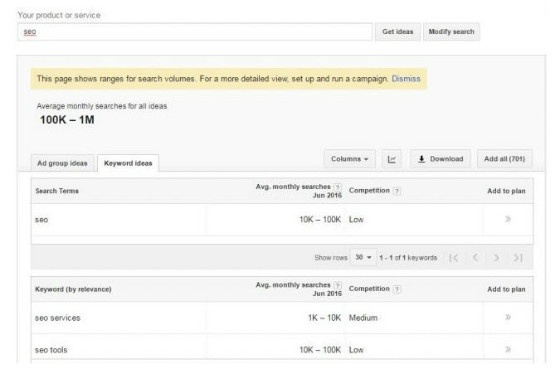Add 'seo' search term to plan
Image resolution: width=560 pixels, height=369 pixels.
(x=508, y=219)
